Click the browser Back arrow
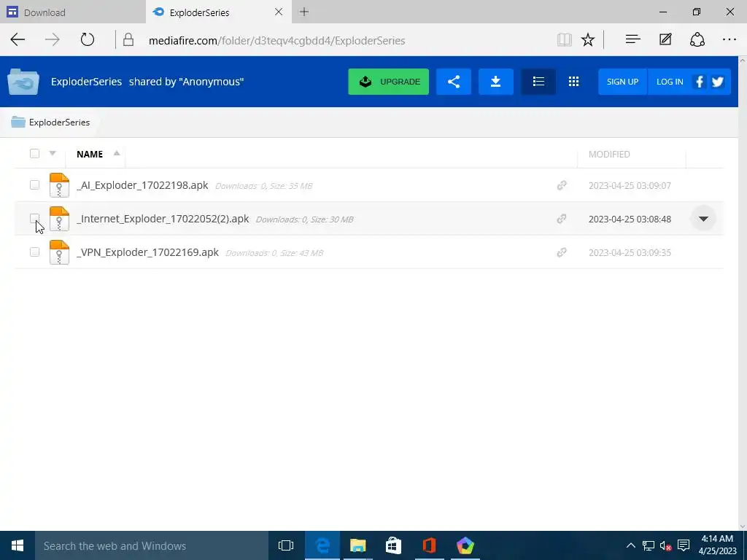 (x=18, y=39)
